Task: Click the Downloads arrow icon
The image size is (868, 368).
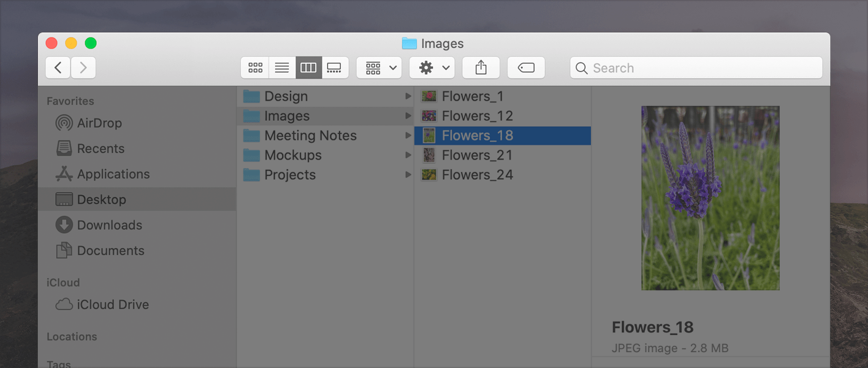Action: 64,225
